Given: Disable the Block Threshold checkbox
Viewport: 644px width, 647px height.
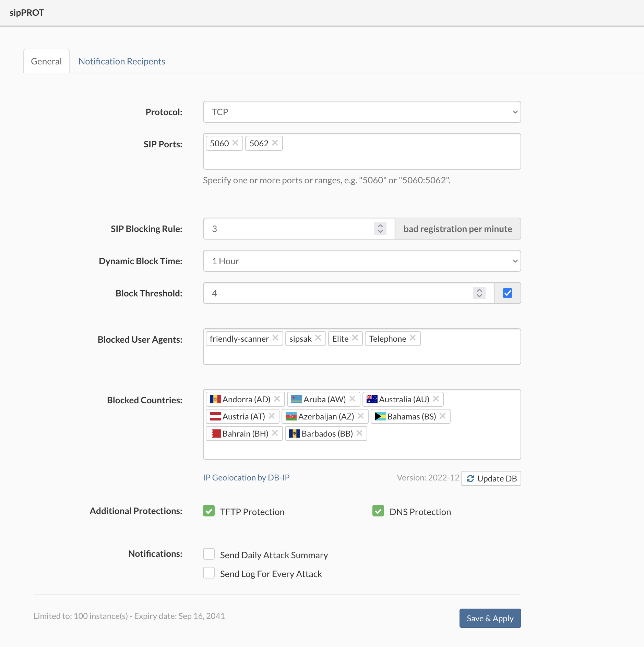Looking at the screenshot, I should 507,293.
